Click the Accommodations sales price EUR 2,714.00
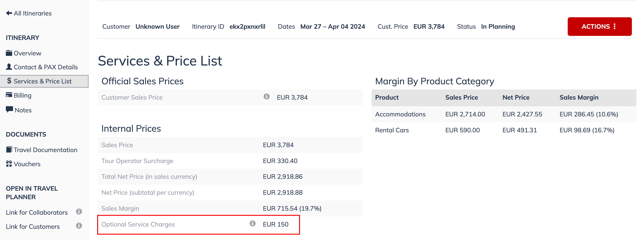The height and width of the screenshot is (240, 644). point(465,114)
